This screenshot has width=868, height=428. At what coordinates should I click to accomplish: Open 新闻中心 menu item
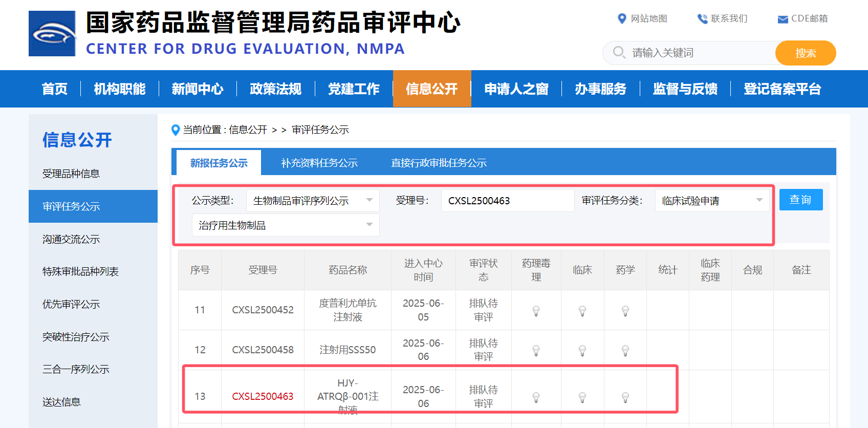(198, 89)
